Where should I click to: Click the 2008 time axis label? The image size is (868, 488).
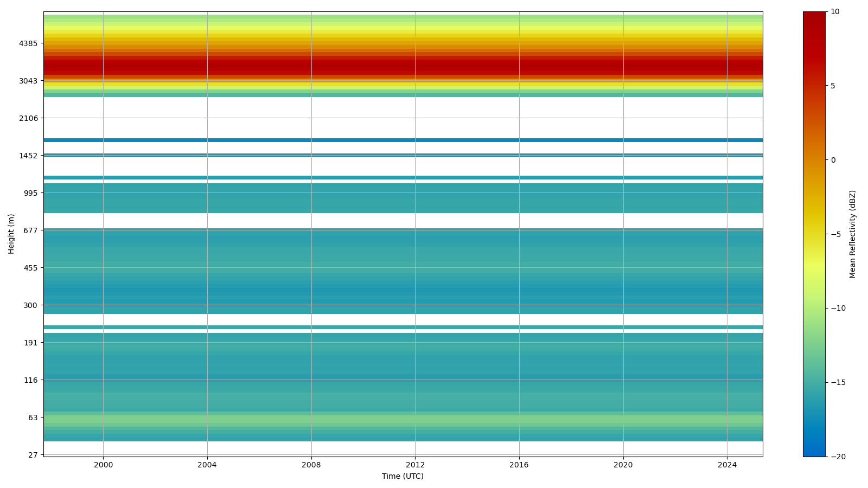311,465
